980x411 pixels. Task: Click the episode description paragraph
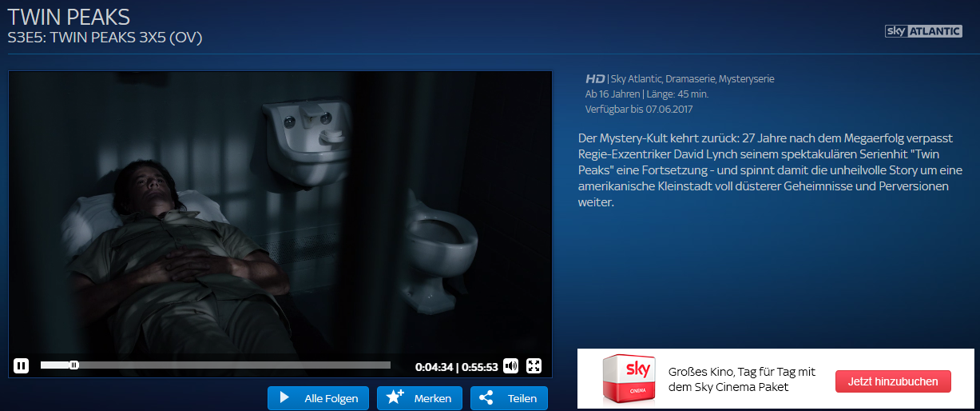point(770,170)
